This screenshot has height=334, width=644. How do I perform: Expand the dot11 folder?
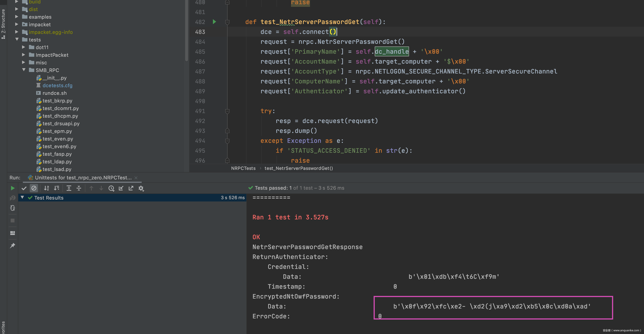click(x=23, y=47)
